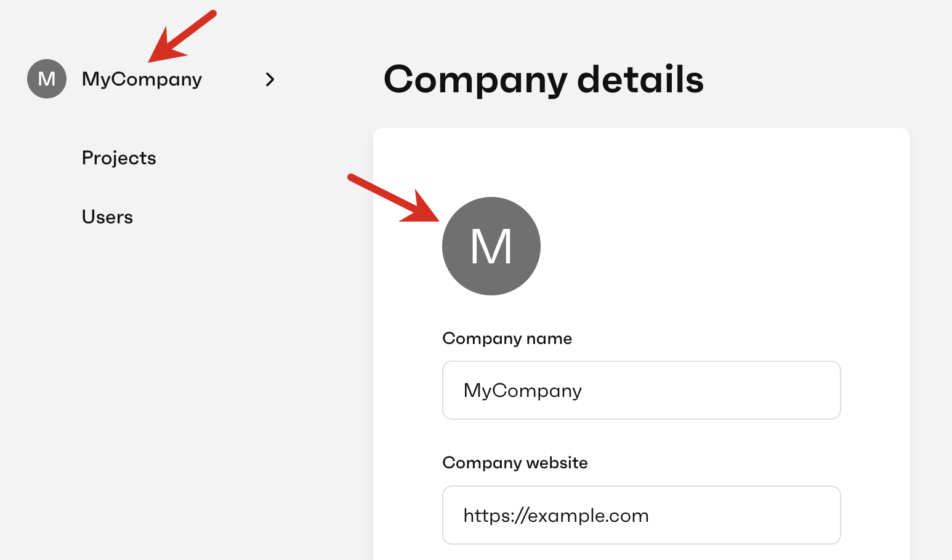
Task: Expand the MyCompany chevron arrow
Action: pos(270,79)
